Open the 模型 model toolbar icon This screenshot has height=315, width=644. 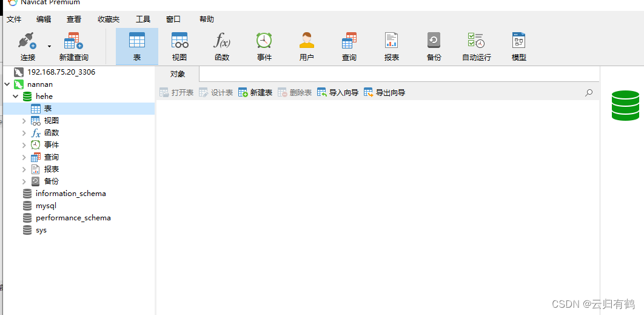pyautogui.click(x=518, y=41)
